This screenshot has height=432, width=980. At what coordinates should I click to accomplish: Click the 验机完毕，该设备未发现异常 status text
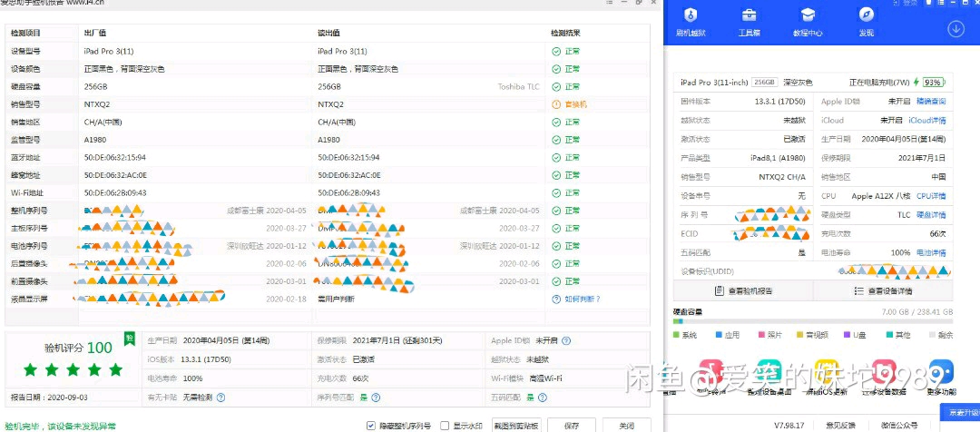[60, 426]
